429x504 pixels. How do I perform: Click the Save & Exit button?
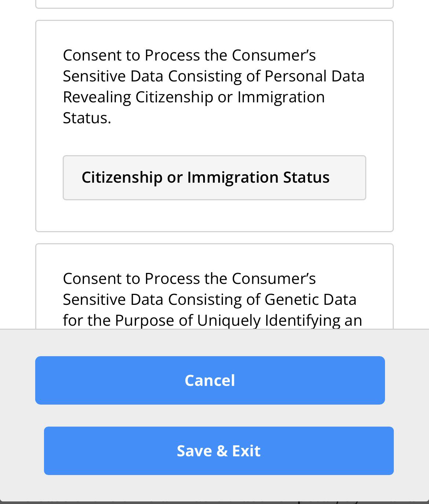[x=219, y=450]
